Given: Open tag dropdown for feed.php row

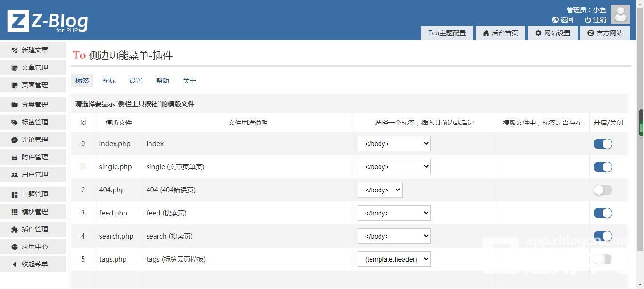Looking at the screenshot, I should point(394,213).
